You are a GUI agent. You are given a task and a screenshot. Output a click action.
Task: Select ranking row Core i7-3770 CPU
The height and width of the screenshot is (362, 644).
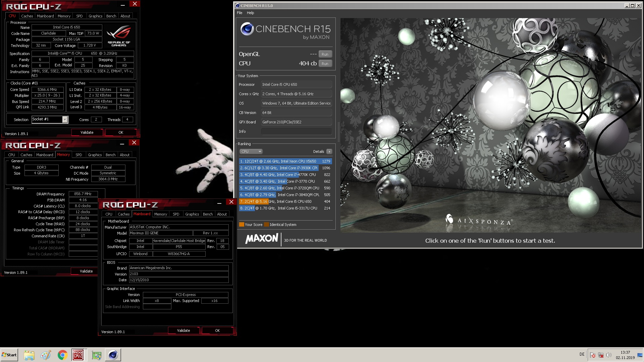point(285,181)
